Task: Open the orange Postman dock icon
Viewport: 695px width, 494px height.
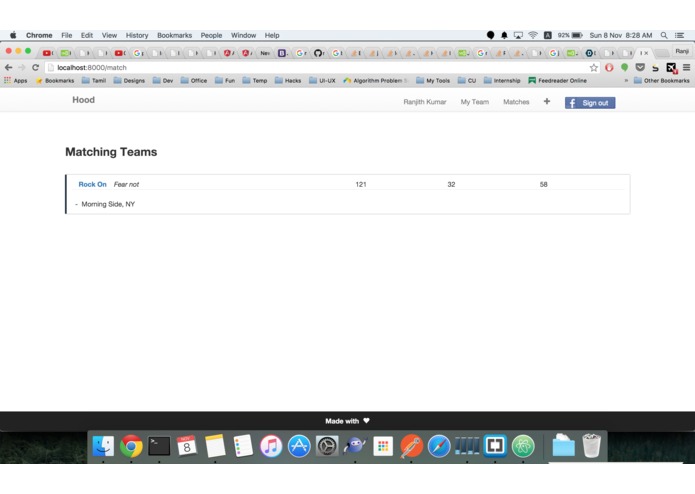Action: pos(411,446)
